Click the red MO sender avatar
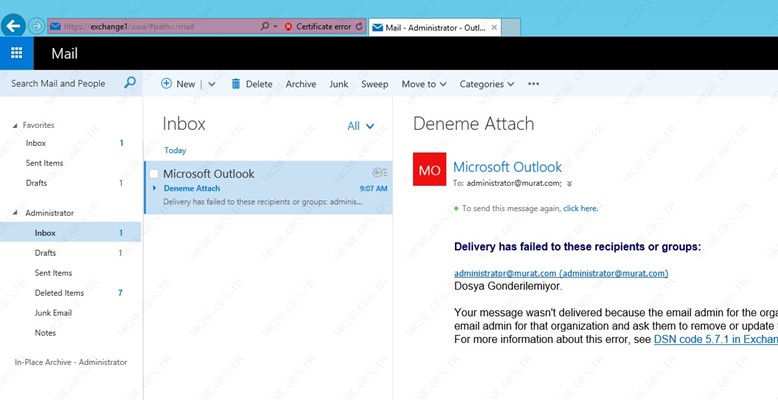The height and width of the screenshot is (400, 778). (429, 169)
